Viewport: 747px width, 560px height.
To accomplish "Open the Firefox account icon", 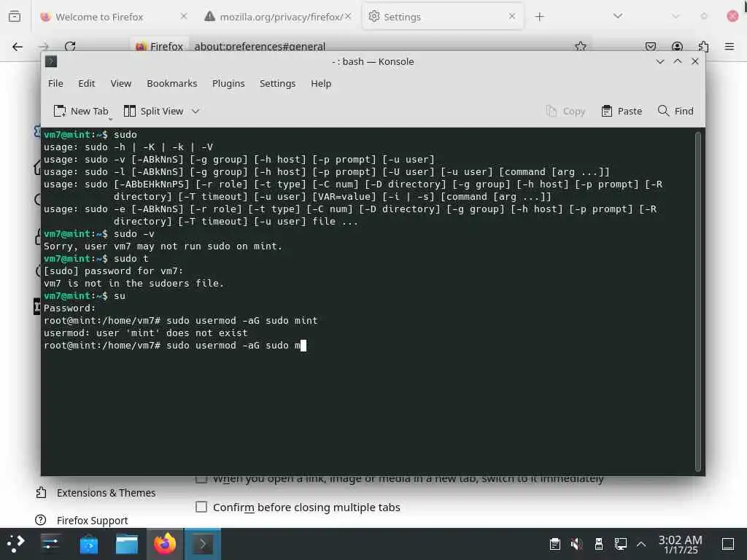I will click(677, 46).
